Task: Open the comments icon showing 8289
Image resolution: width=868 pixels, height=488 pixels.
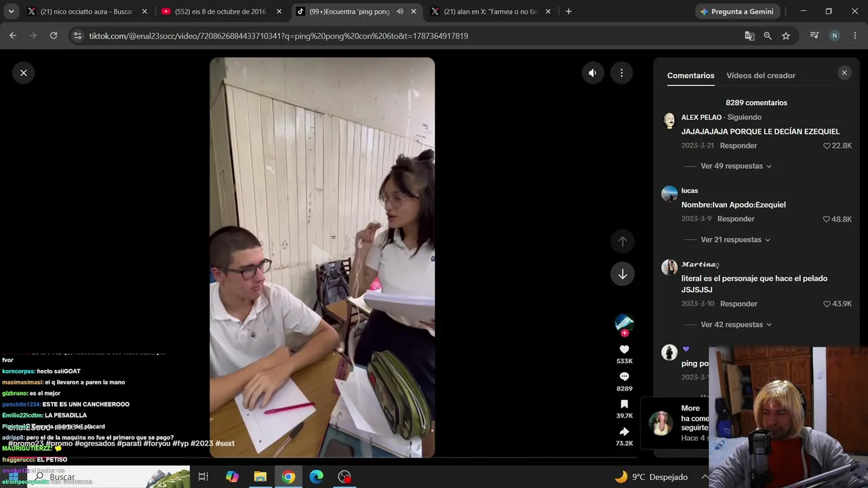Action: (x=625, y=377)
